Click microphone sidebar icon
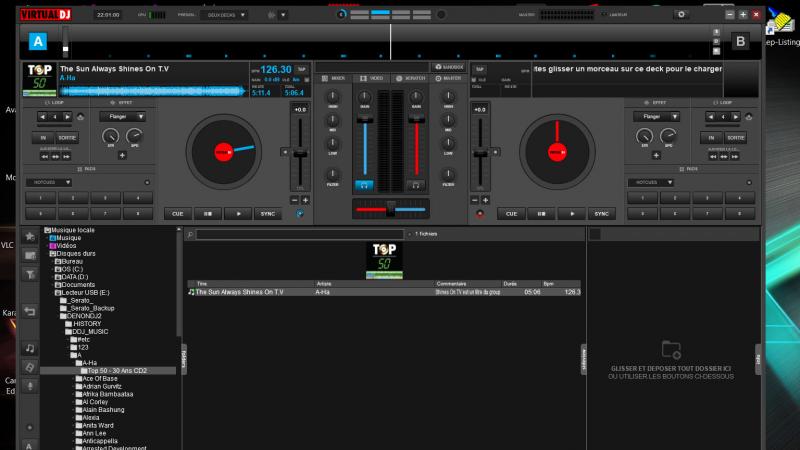The height and width of the screenshot is (450, 800). 30,386
